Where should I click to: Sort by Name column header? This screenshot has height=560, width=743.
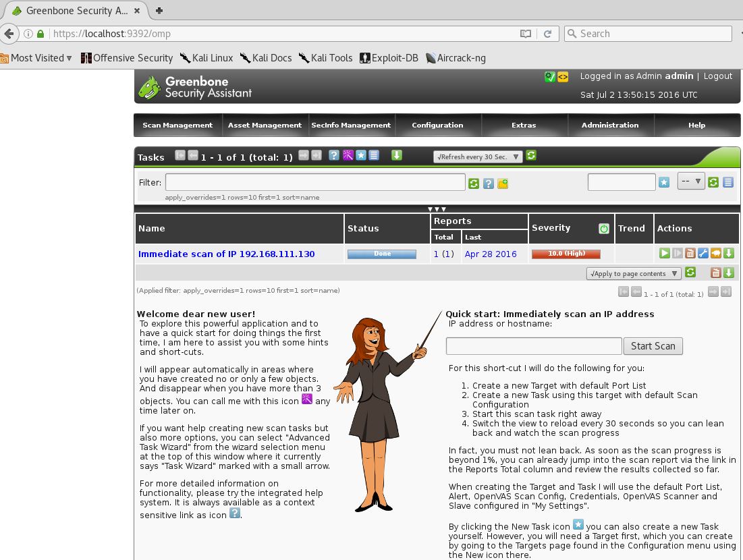coord(152,228)
